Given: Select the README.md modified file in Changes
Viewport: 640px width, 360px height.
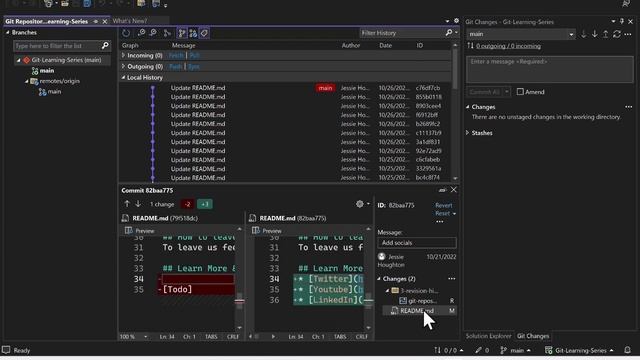Looking at the screenshot, I should pyautogui.click(x=420, y=311).
